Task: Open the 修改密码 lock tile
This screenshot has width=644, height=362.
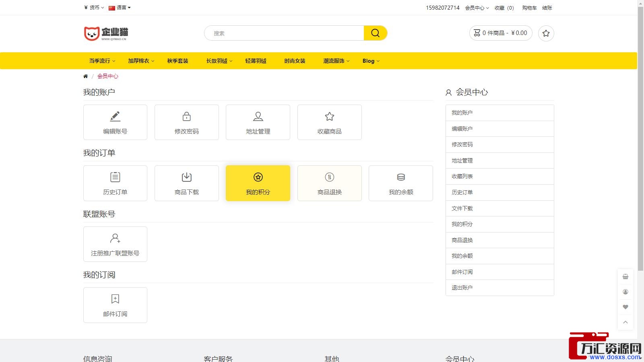Action: tap(186, 122)
